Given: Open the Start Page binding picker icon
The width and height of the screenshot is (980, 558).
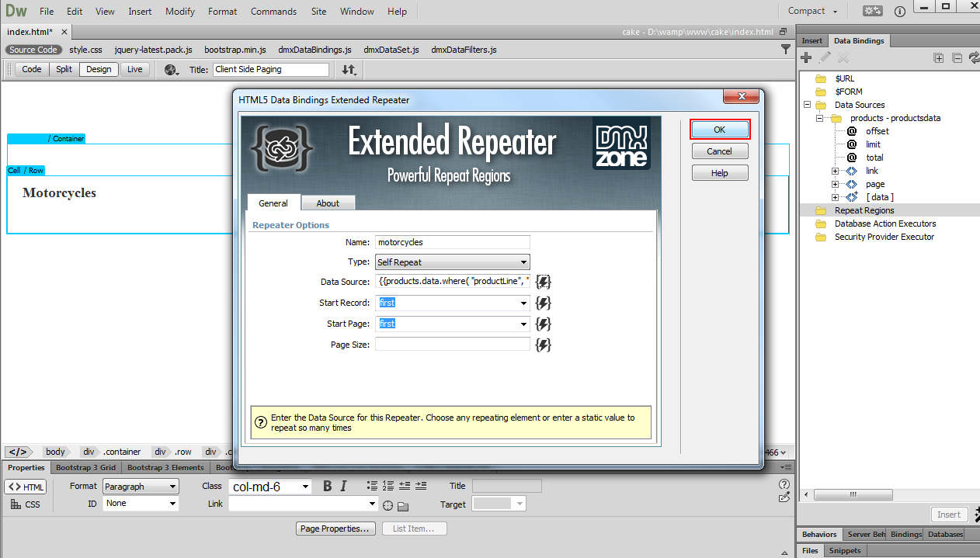Looking at the screenshot, I should (x=544, y=324).
